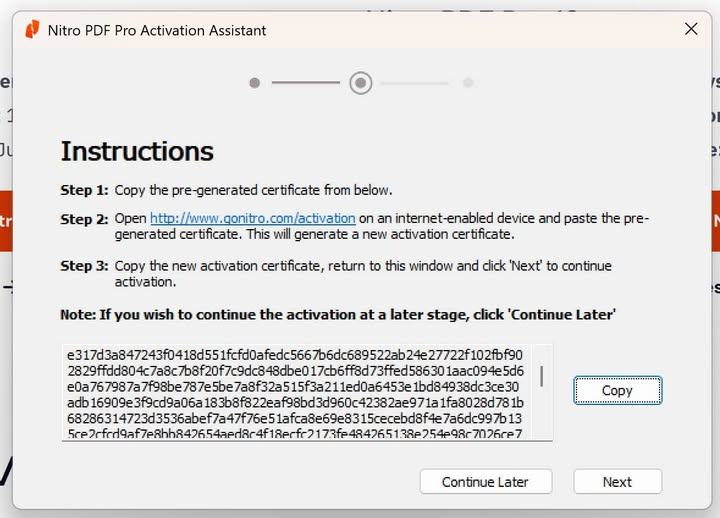720x518 pixels.
Task: Close the Activation Assistant dialog
Action: 691,29
